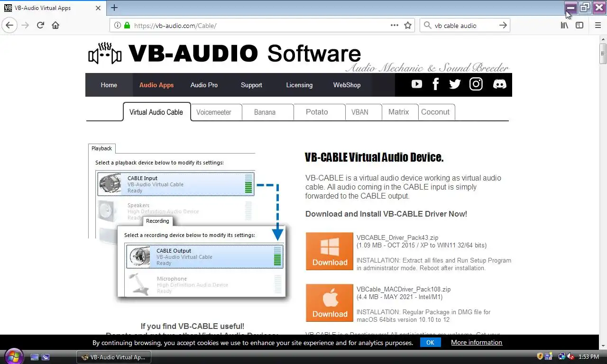Reload the page with the refresh icon
Image resolution: width=607 pixels, height=364 pixels.
click(40, 25)
